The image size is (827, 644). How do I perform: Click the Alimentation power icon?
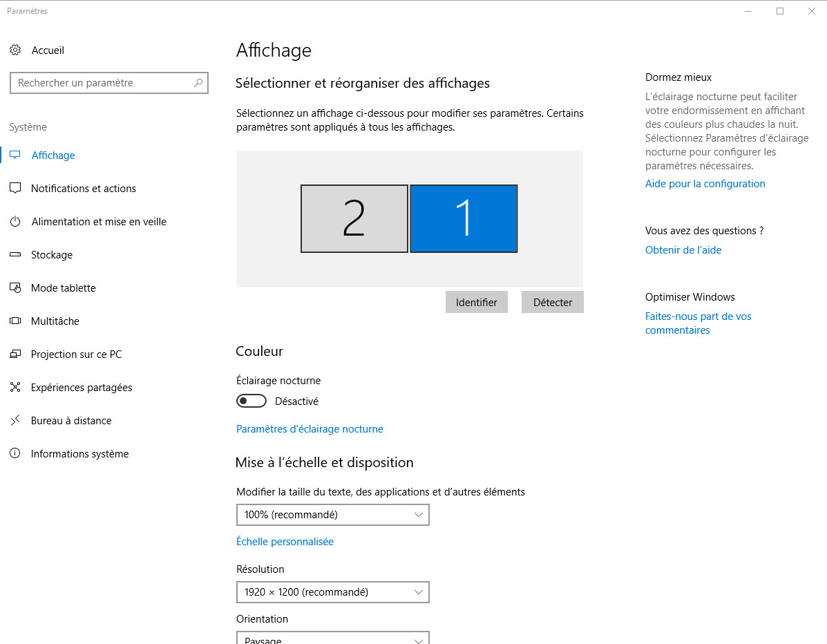pyautogui.click(x=15, y=222)
